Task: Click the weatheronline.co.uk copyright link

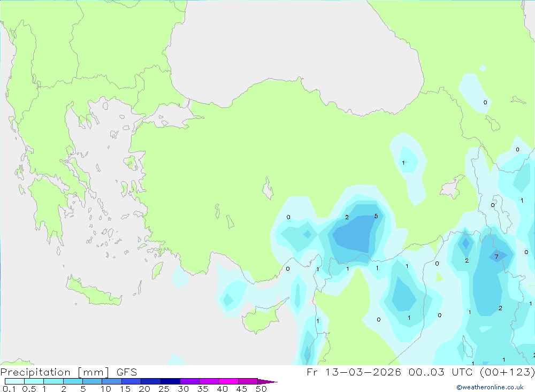Action: click(490, 387)
